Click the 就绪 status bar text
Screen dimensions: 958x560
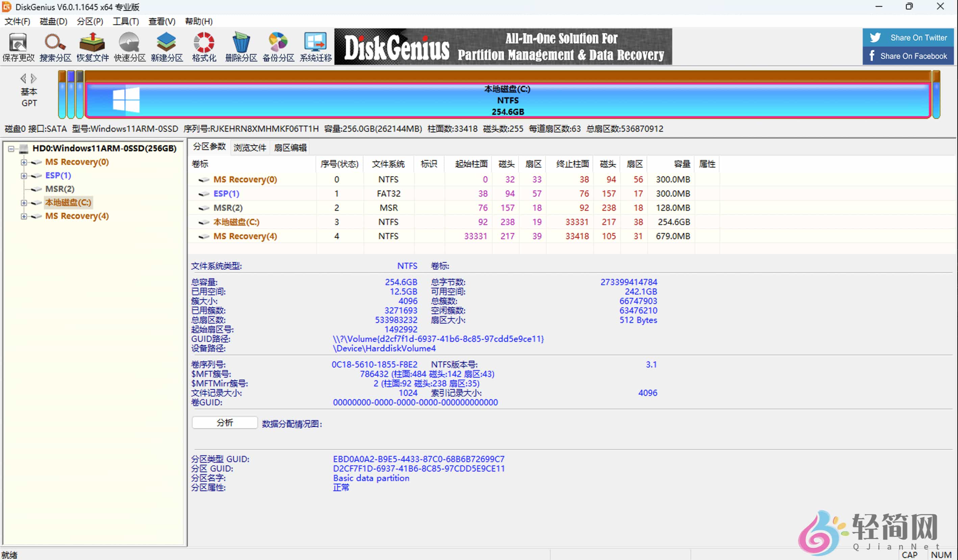(x=9, y=555)
